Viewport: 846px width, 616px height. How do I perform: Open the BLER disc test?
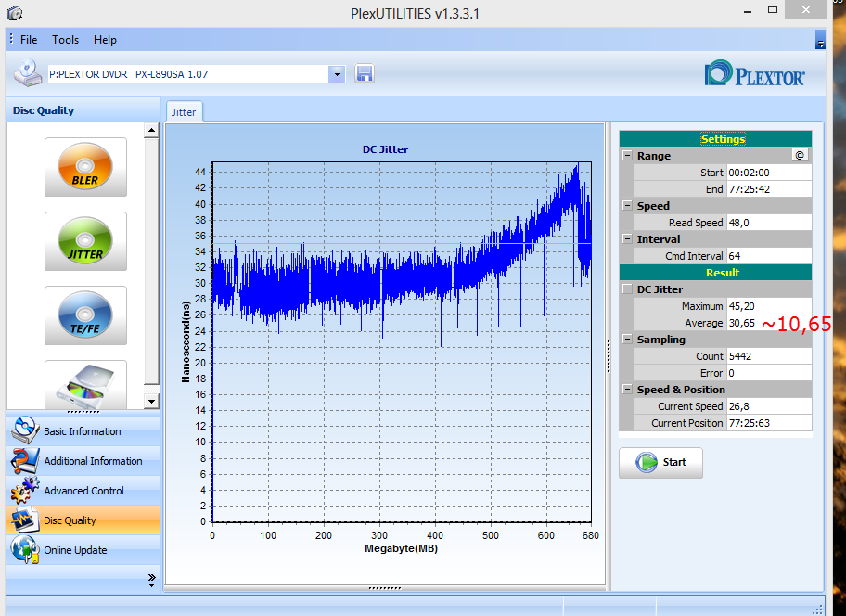pyautogui.click(x=85, y=167)
